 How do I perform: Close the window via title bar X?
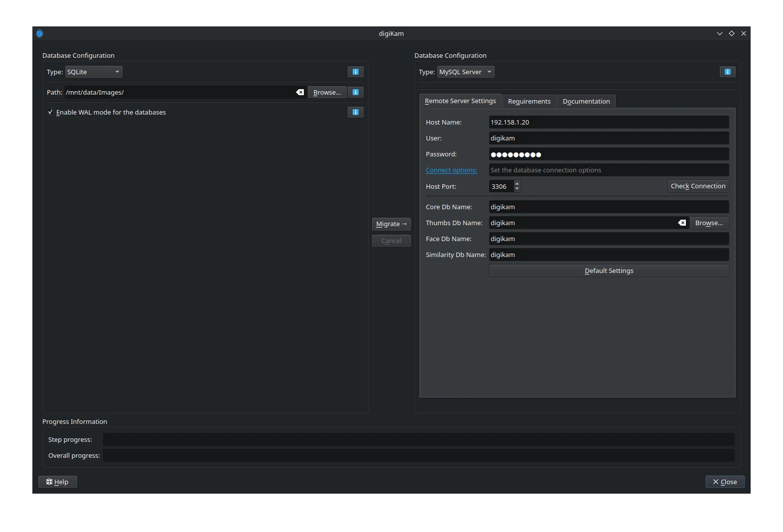point(743,33)
